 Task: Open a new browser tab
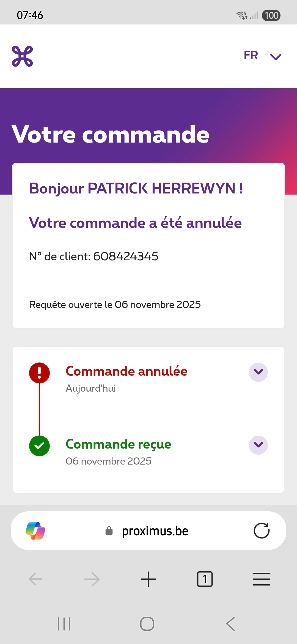coord(148,579)
